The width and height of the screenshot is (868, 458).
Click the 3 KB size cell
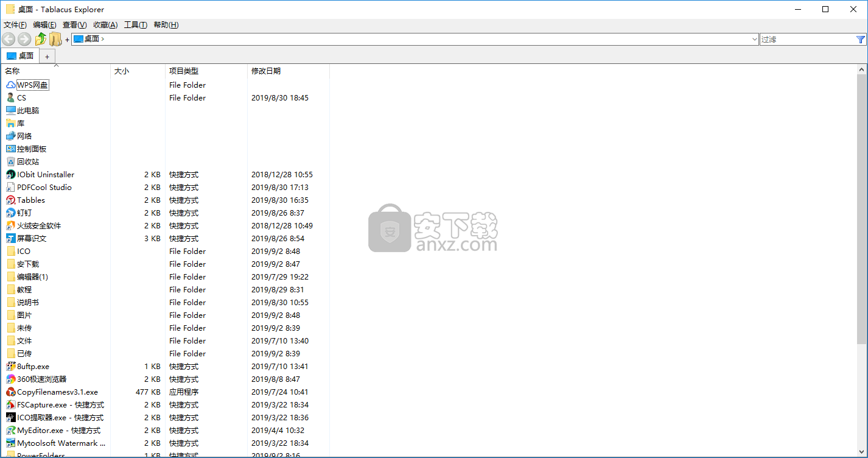click(x=152, y=238)
